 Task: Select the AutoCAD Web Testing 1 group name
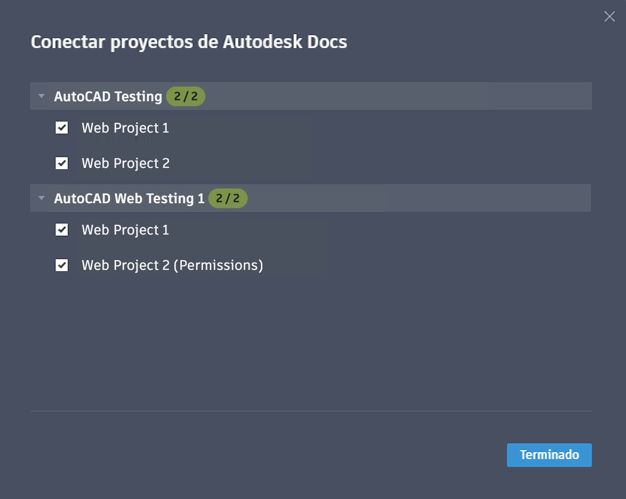tap(129, 198)
